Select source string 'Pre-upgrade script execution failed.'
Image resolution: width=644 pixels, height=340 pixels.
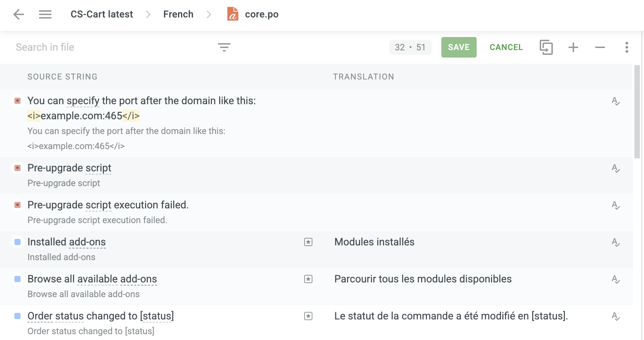coord(108,205)
